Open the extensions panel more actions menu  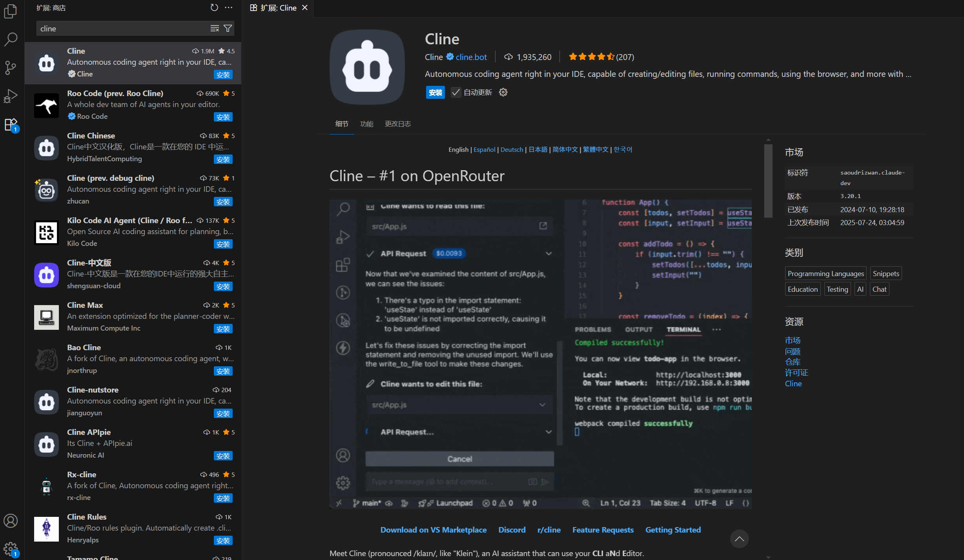click(x=229, y=7)
